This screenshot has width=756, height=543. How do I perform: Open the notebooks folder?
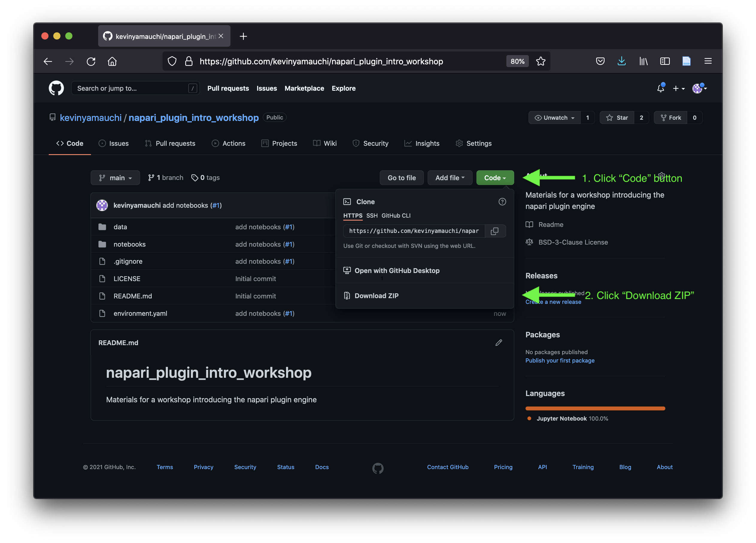click(129, 244)
